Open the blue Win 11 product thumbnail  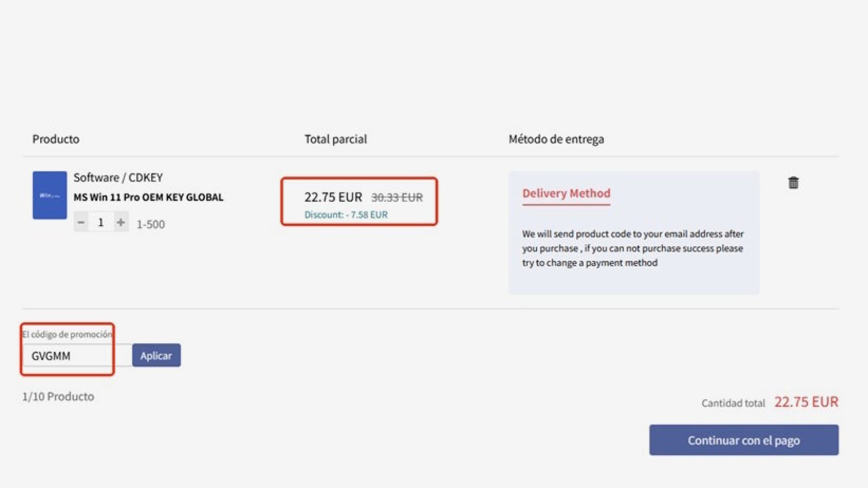[x=49, y=195]
